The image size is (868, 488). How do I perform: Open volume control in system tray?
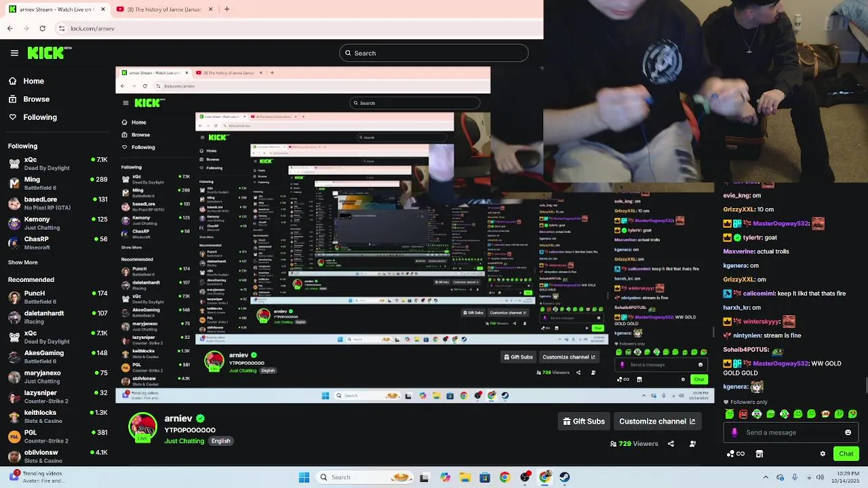(821, 477)
